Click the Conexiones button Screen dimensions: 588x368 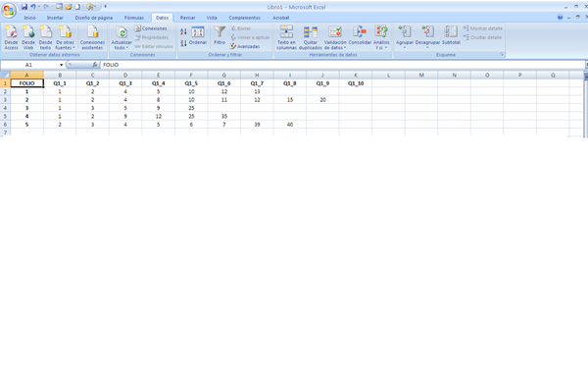151,28
